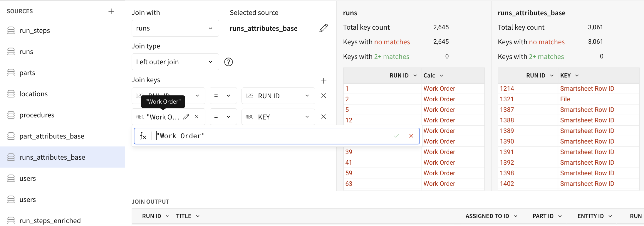Click into the formula input field

pos(273,136)
